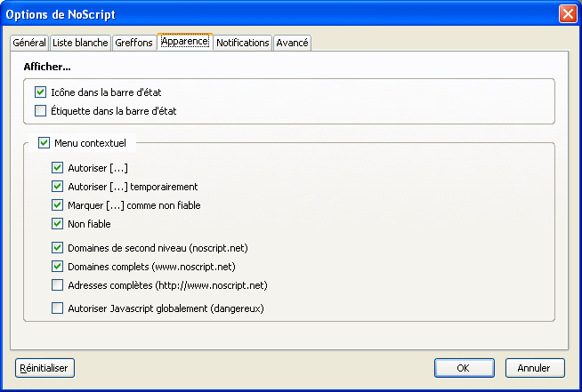Uncheck Autoriser […] temporairement

point(57,186)
